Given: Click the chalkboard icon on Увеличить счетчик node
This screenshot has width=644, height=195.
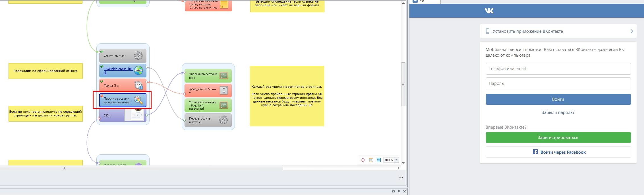Looking at the screenshot, I should click(x=224, y=76).
